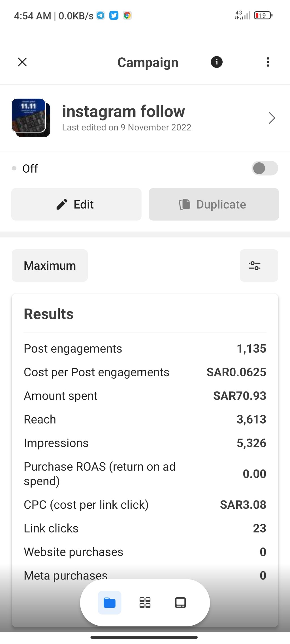Open the three-dot overflow menu
This screenshot has height=644, width=290.
pos(268,62)
